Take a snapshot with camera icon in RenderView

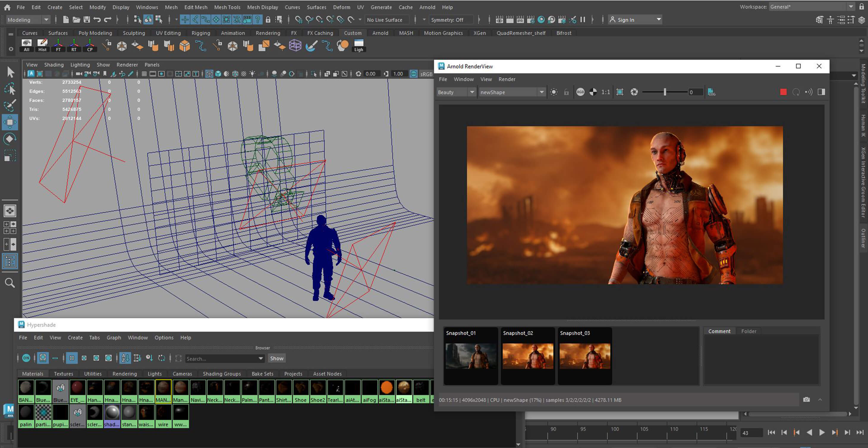point(806,400)
